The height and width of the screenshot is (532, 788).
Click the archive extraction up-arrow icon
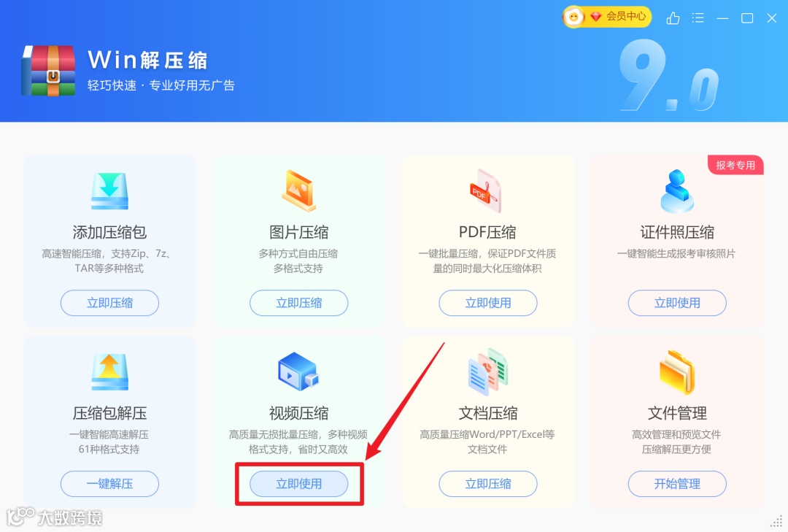click(109, 372)
